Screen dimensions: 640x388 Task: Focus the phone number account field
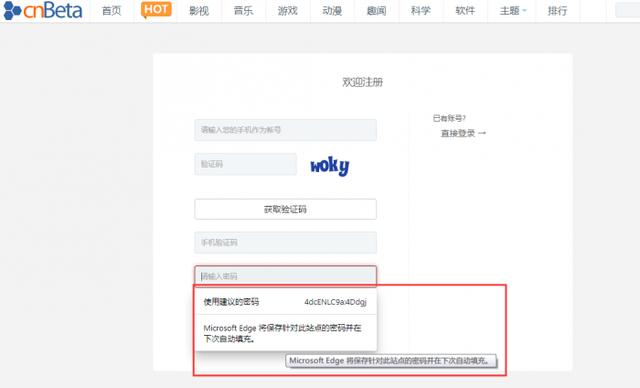(285, 130)
